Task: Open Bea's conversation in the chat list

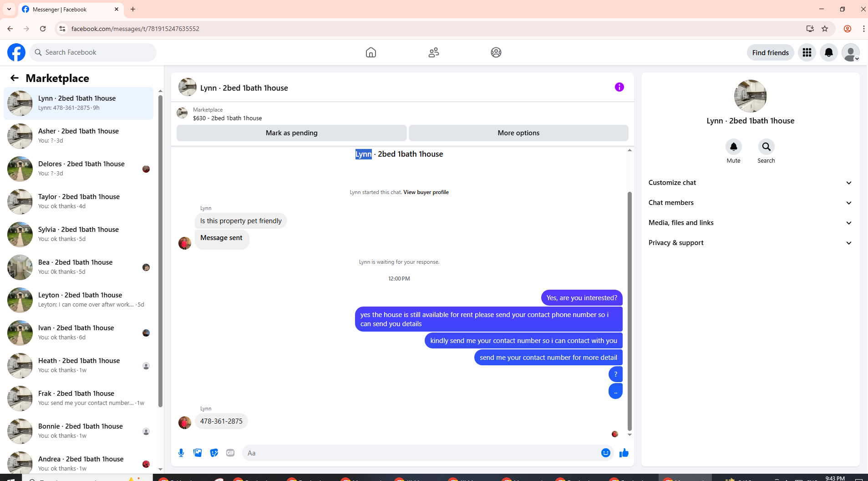Action: coord(78,267)
